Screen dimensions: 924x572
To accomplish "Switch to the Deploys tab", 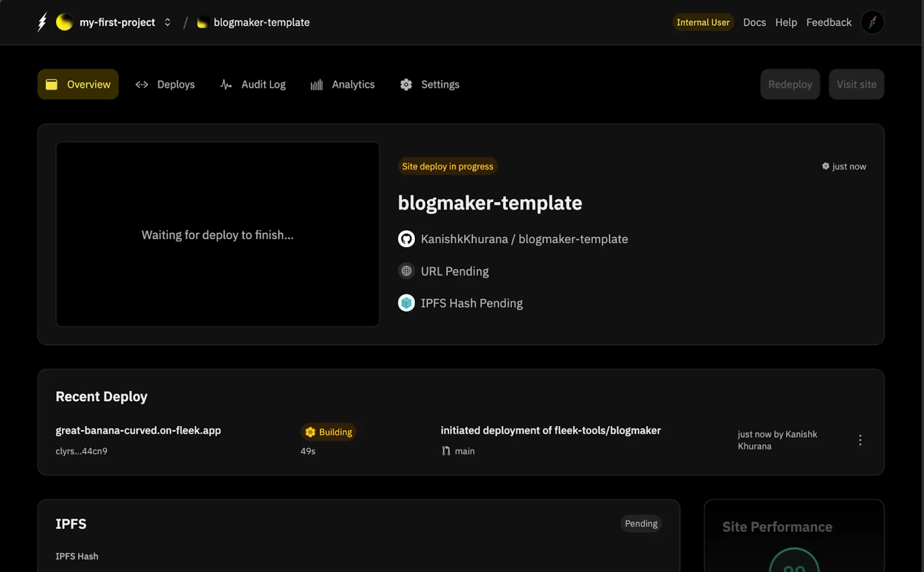I will point(165,84).
